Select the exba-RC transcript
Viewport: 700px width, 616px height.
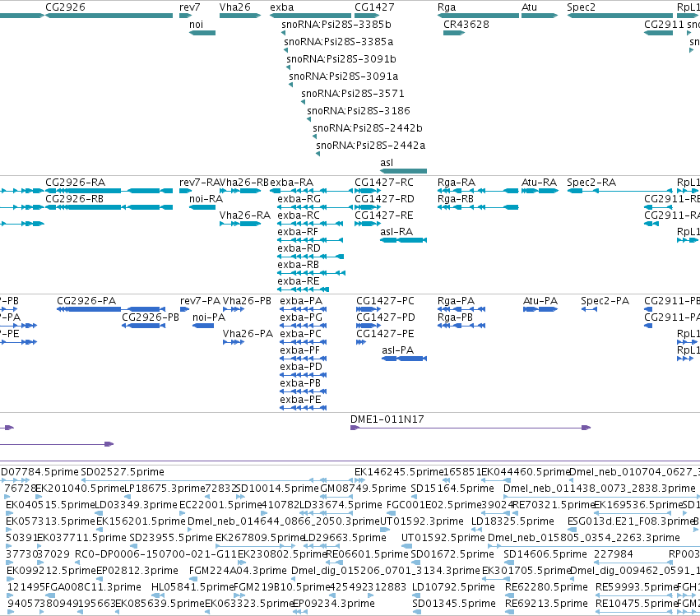tap(310, 224)
